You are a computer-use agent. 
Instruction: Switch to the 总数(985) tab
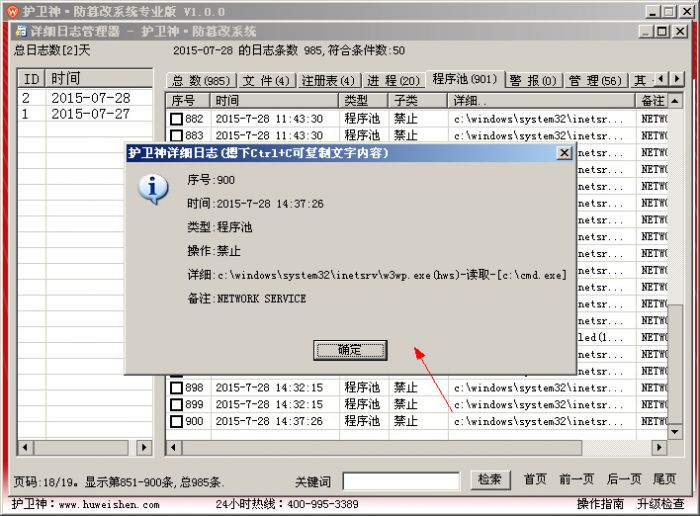click(201, 81)
